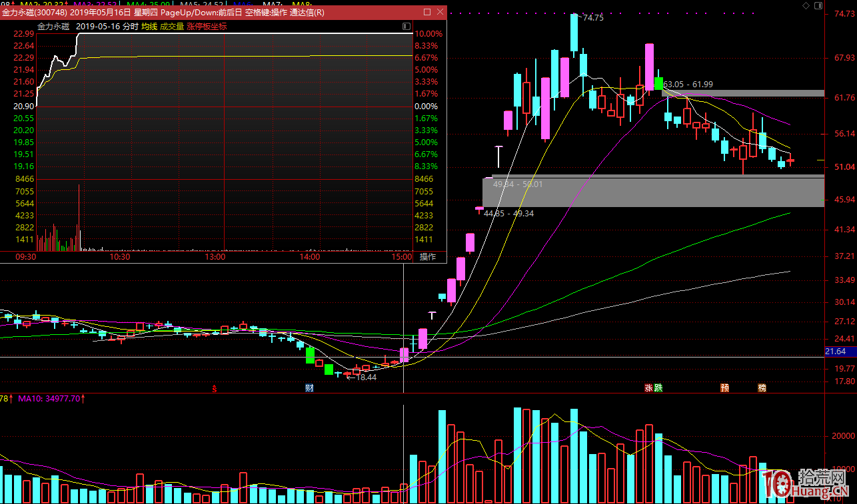Maximize the intraday popup window
This screenshot has height=504, width=857.
tap(427, 13)
